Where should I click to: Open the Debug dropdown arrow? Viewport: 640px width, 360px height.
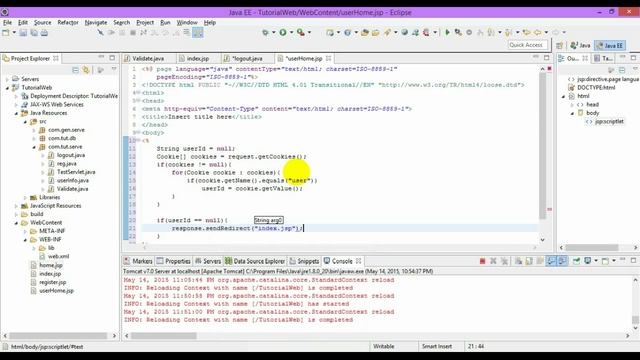273,32
